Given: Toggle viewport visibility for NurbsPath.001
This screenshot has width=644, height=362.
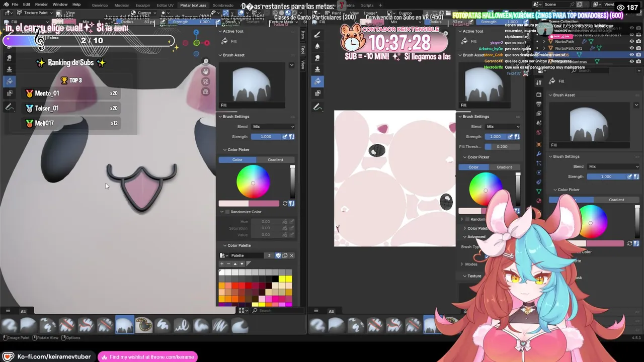Looking at the screenshot, I should 631,48.
